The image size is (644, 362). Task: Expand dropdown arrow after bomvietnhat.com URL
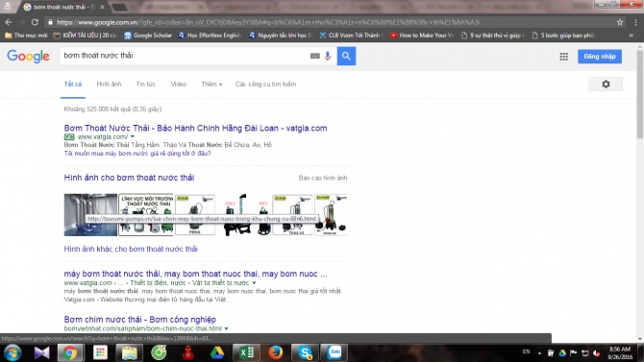pyautogui.click(x=226, y=328)
